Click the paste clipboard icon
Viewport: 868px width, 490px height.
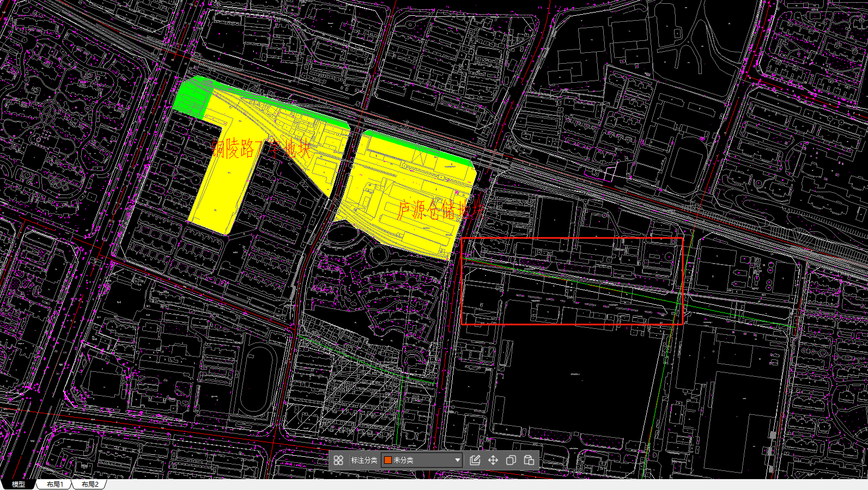(x=529, y=460)
